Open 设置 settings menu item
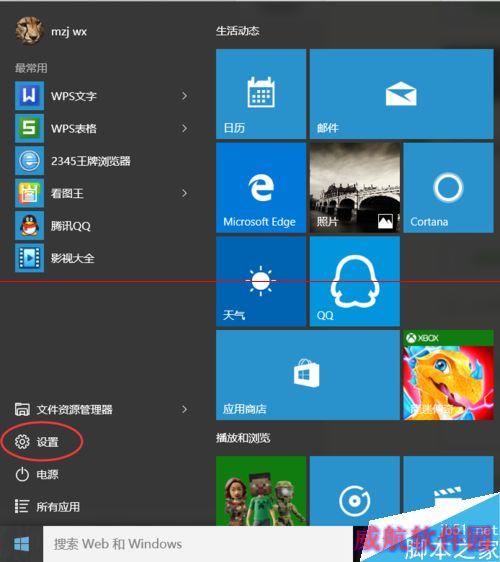This screenshot has width=500, height=562. pyautogui.click(x=37, y=442)
